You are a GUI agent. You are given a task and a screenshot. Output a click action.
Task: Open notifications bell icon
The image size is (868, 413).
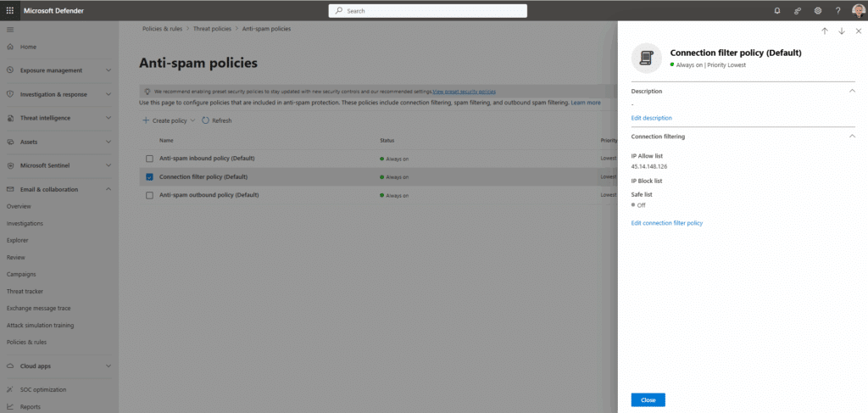[x=777, y=10]
